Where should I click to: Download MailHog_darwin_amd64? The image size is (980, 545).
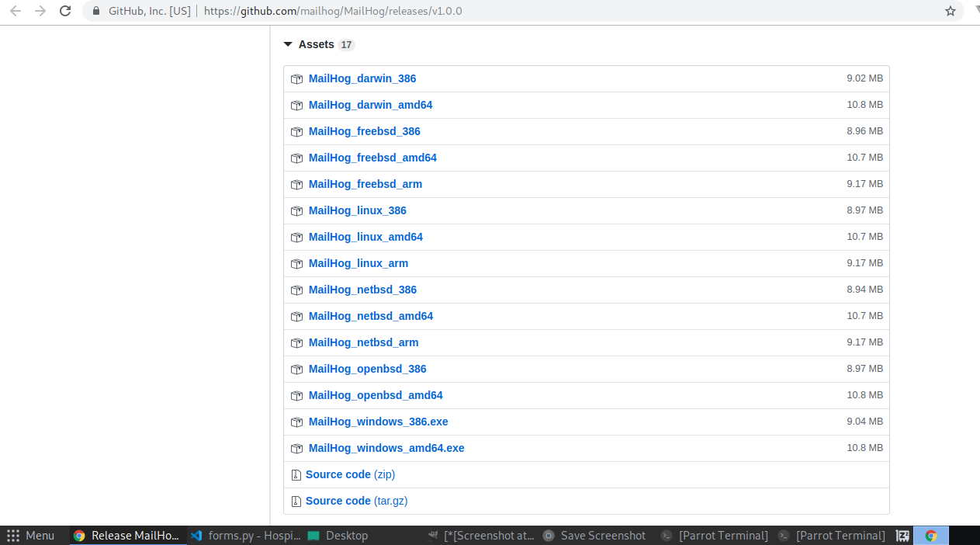[x=370, y=105]
